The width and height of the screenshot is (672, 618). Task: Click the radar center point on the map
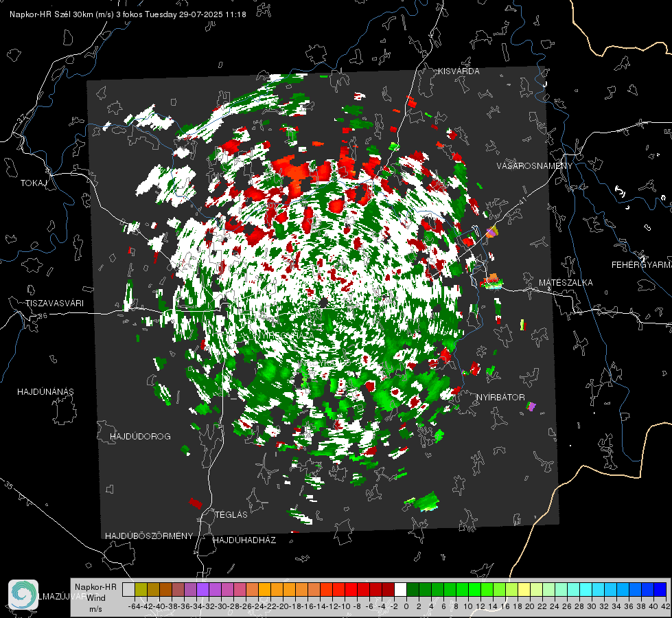click(x=324, y=303)
